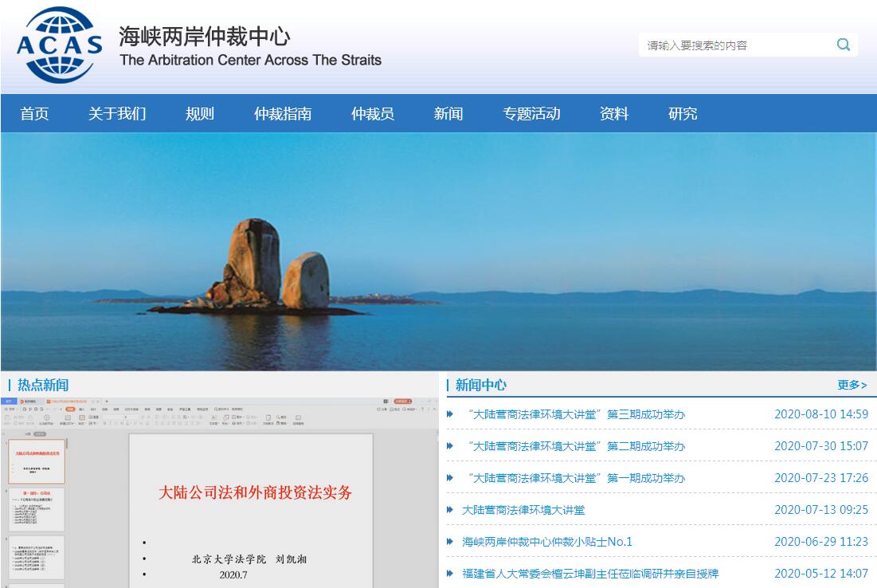Click arrow bullet beside 大陆营商法律环境大讲堂 item
The height and width of the screenshot is (588, 877).
coord(450,510)
